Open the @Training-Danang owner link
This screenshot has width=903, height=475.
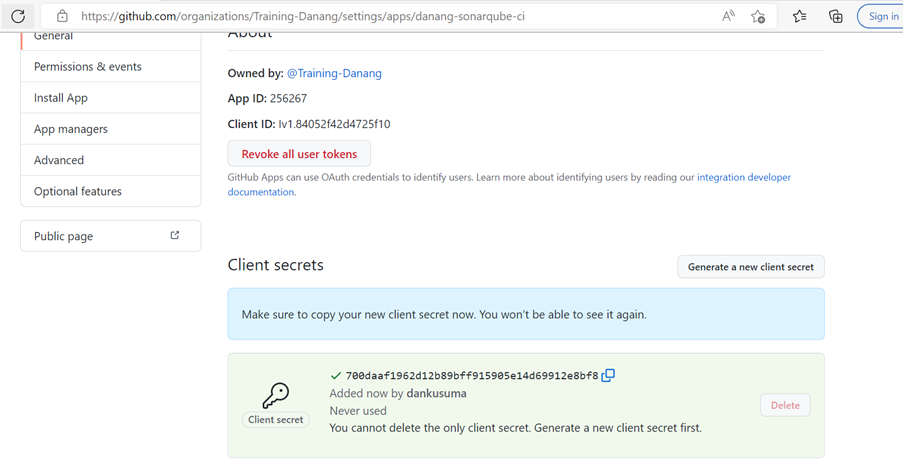(334, 73)
